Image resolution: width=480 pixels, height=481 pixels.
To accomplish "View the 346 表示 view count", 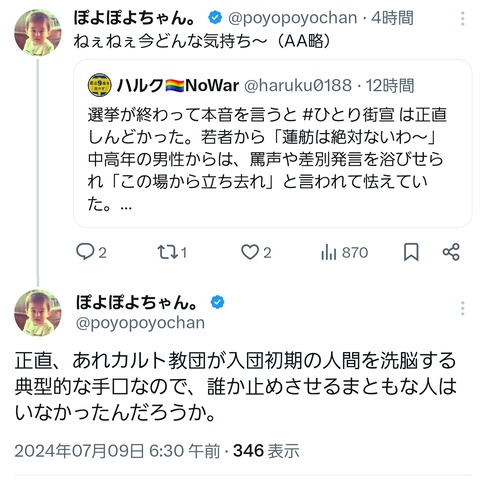I will point(266,451).
